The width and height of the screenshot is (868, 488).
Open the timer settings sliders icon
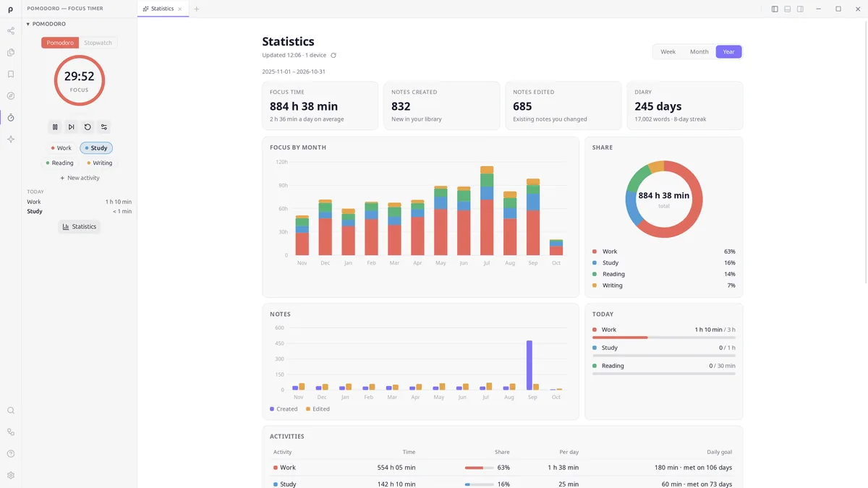click(104, 127)
